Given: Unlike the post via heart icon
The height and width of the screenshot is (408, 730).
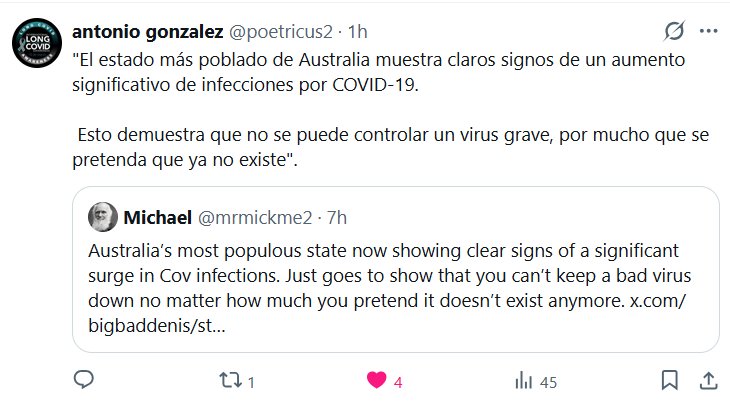Looking at the screenshot, I should coord(376,380).
